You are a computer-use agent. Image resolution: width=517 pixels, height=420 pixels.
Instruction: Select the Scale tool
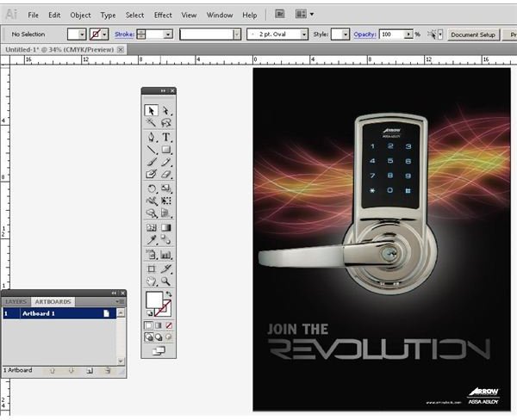tap(165, 188)
